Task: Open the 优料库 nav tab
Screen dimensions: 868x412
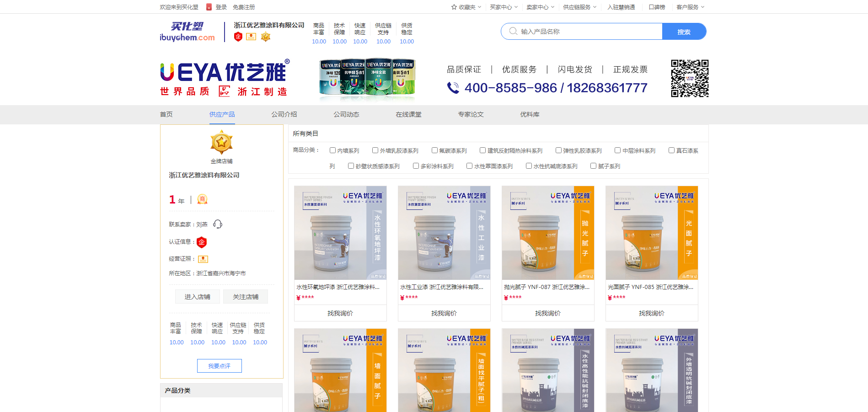Action: coord(530,114)
